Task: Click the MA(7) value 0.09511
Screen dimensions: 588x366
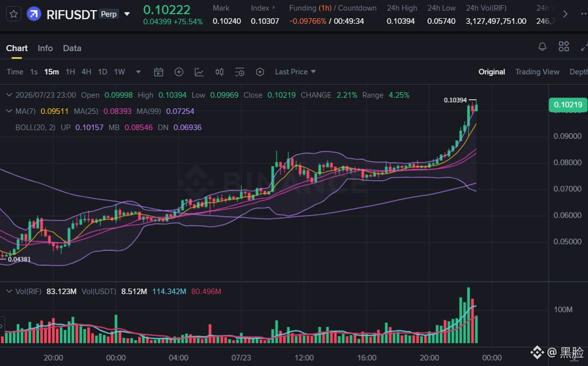Action: point(54,111)
